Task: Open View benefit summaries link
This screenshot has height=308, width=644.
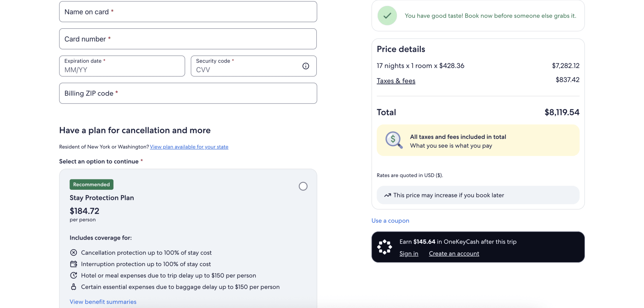Action: click(x=103, y=302)
